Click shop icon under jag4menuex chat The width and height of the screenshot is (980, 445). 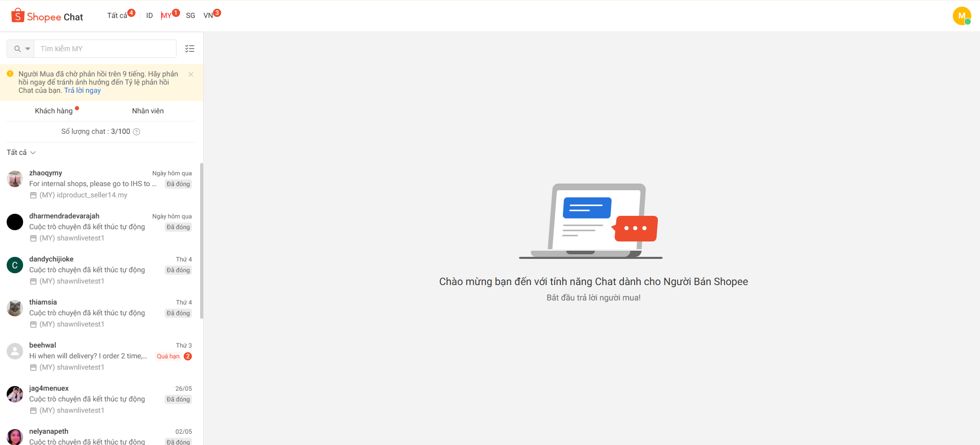pos(33,411)
